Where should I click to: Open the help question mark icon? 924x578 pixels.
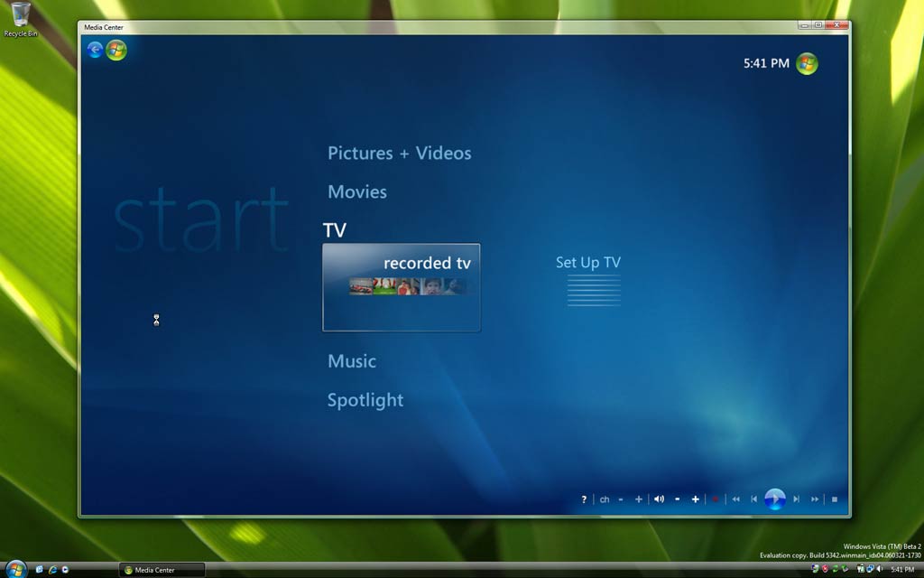click(584, 499)
